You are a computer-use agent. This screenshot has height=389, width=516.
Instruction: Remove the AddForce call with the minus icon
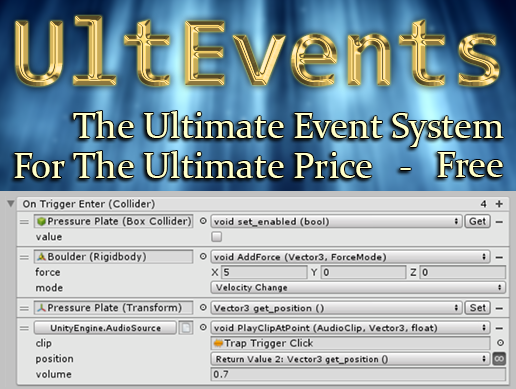coord(499,257)
